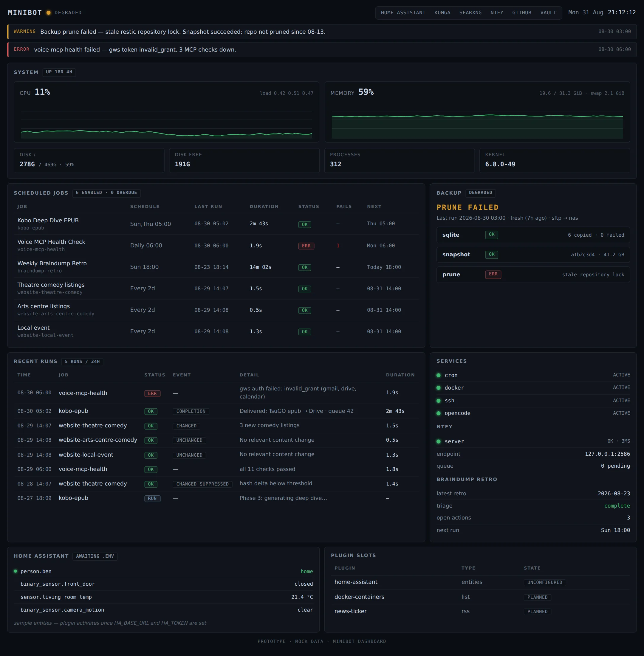Click the docker service green status dot
This screenshot has height=656, width=644.
[x=438, y=387]
